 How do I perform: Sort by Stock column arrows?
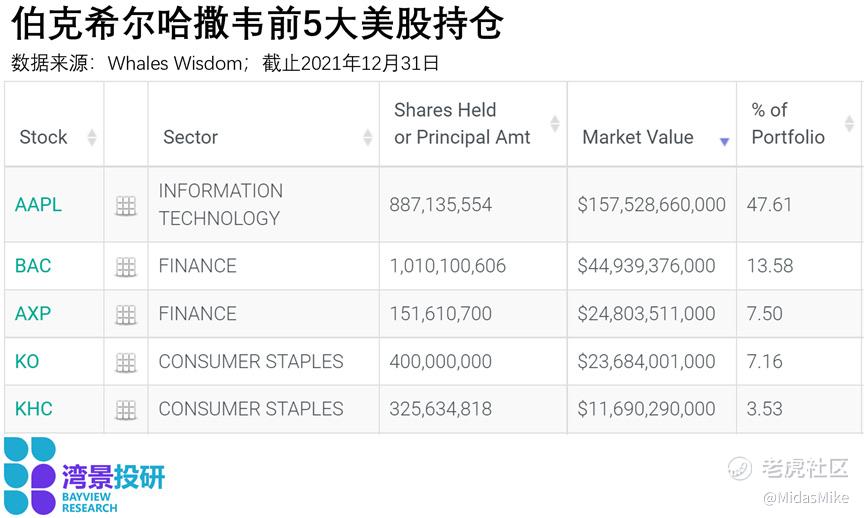click(x=92, y=137)
